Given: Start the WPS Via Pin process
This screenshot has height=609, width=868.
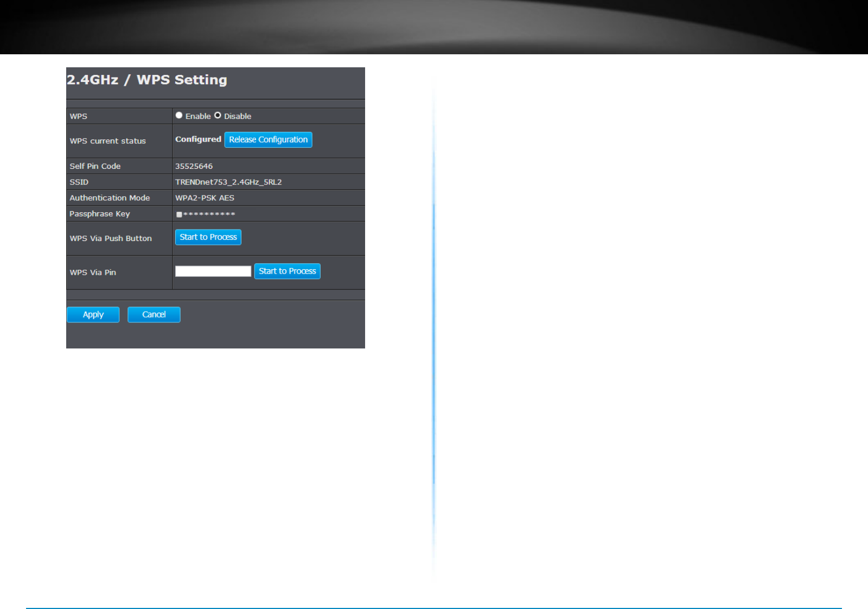Looking at the screenshot, I should tap(288, 271).
